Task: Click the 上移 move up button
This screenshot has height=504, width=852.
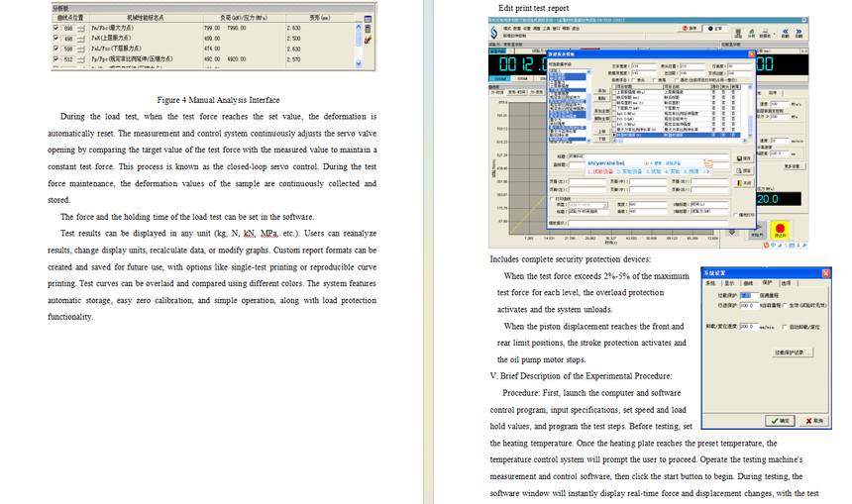Action: tap(602, 131)
